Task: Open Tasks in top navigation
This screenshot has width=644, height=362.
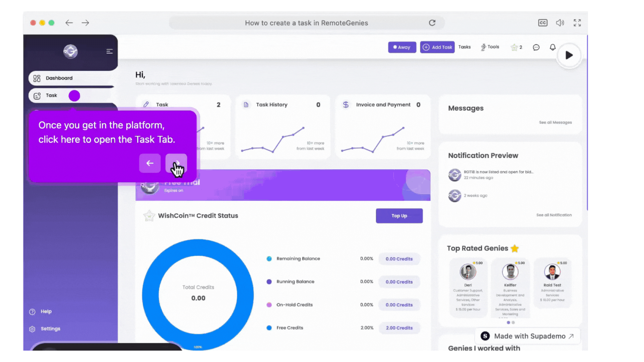Action: 464,47
